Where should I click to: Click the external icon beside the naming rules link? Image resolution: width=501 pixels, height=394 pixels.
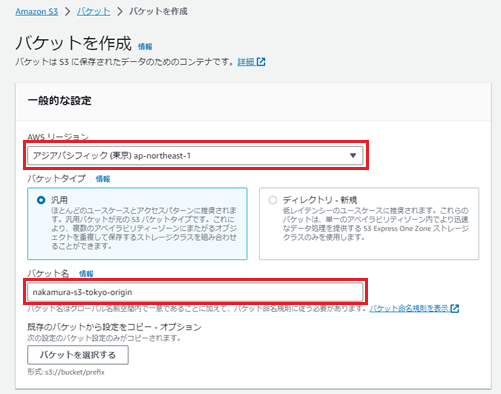pos(455,308)
